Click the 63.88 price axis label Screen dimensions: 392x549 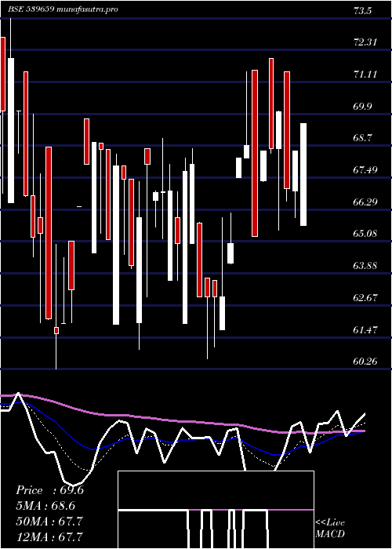[x=365, y=266]
